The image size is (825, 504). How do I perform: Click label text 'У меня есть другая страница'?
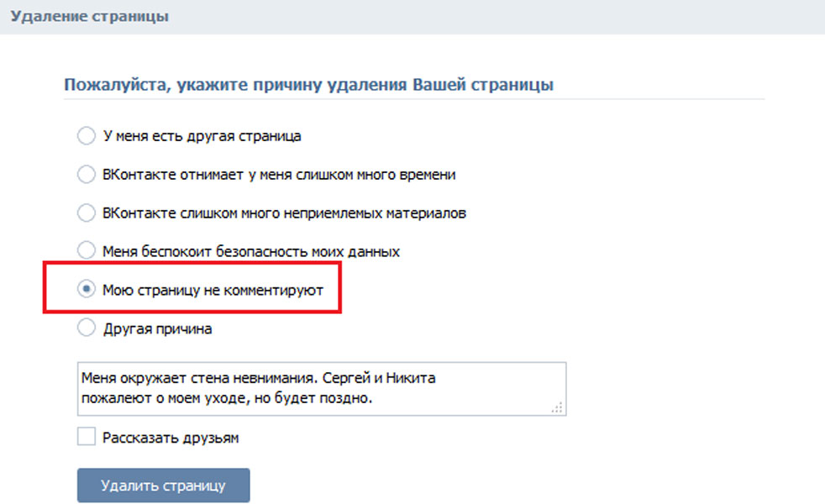coord(202,136)
